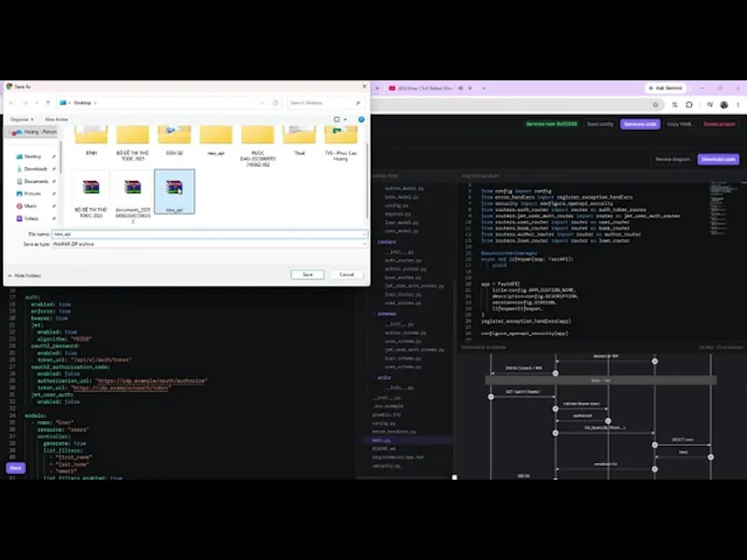This screenshot has width=747, height=560.
Task: Click New folder in Save As dialog
Action: [x=56, y=119]
